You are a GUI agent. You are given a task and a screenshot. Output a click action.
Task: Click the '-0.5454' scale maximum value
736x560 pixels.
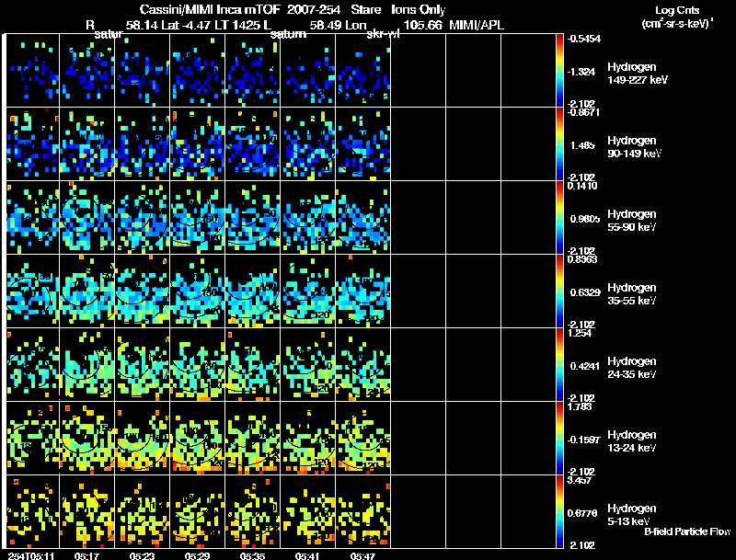584,39
